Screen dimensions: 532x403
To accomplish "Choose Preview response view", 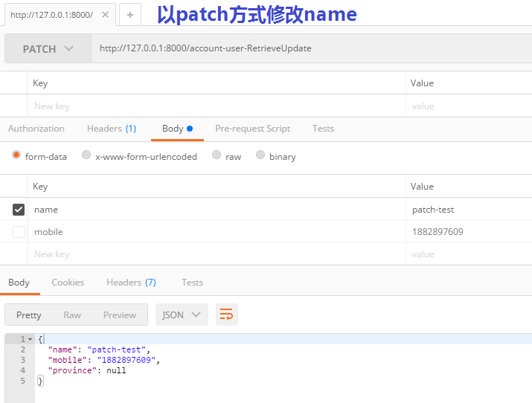I will (x=120, y=315).
